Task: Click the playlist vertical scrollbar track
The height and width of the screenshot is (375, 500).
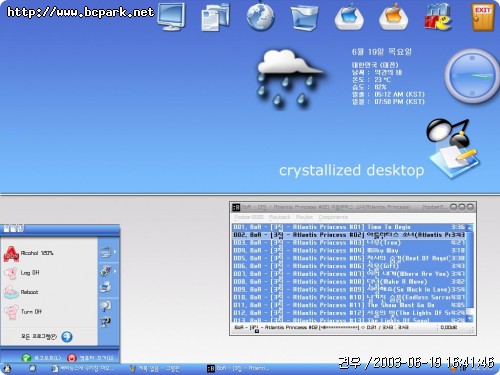Action: (x=470, y=273)
